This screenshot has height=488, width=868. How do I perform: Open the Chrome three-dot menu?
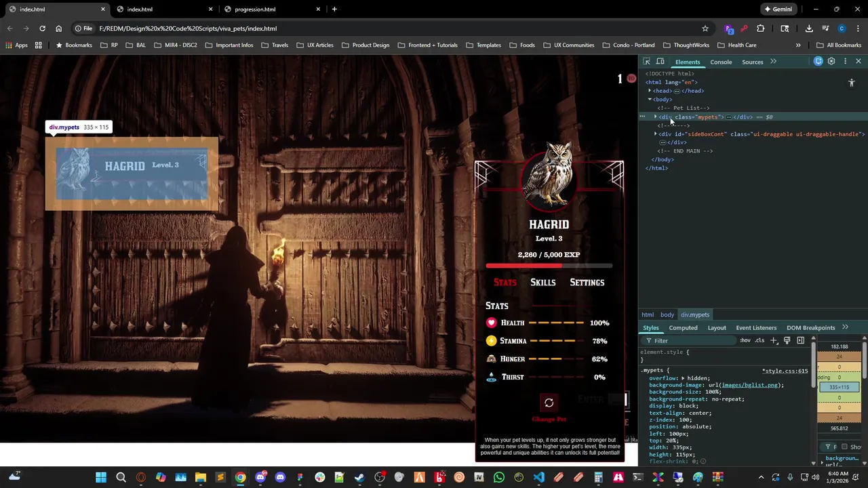tap(858, 28)
